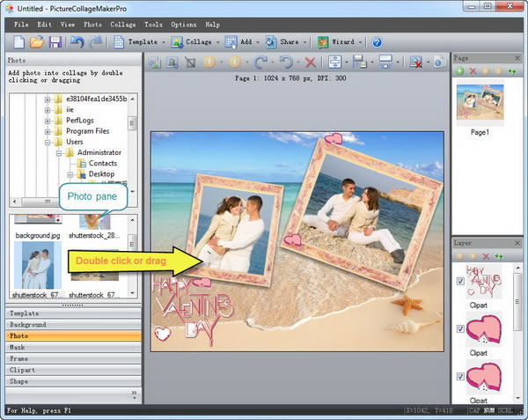Click the Share toolbar button
The width and height of the screenshot is (528, 420).
click(x=282, y=42)
